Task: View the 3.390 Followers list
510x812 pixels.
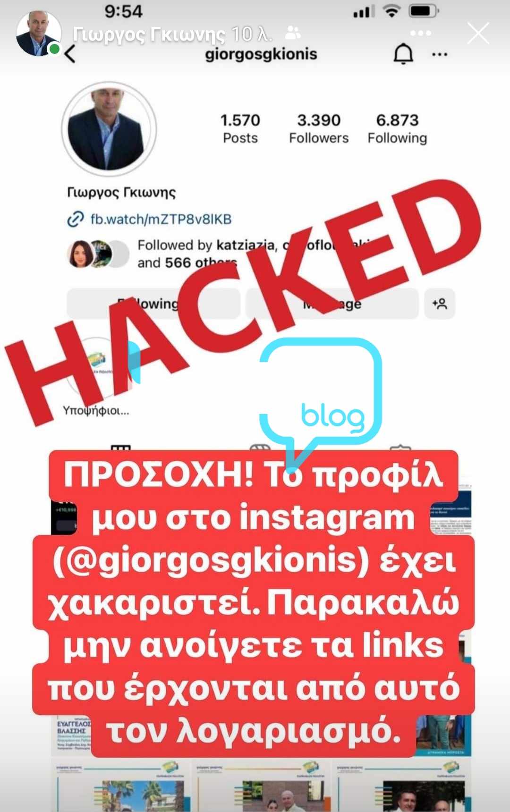Action: pos(319,128)
